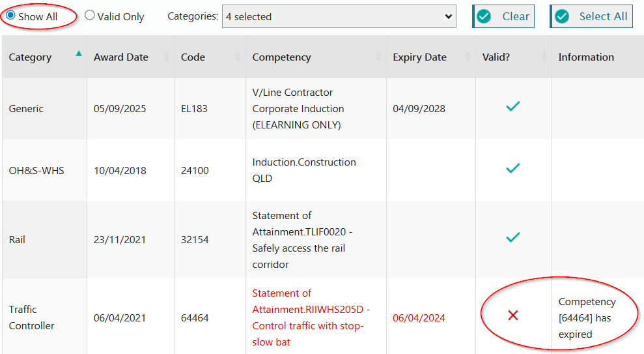The width and height of the screenshot is (644, 354).
Task: Sort by Award Date column
Action: click(121, 57)
